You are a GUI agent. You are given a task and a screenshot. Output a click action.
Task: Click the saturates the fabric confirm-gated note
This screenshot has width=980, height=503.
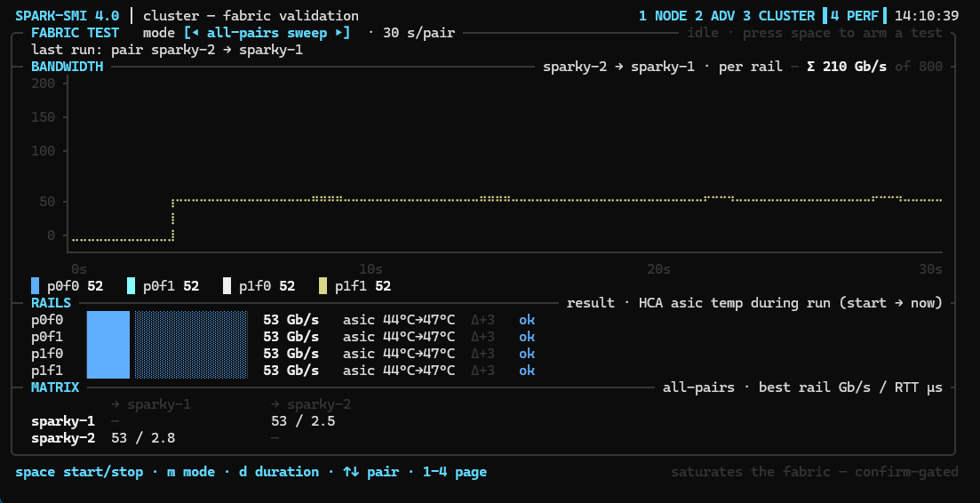coord(815,472)
